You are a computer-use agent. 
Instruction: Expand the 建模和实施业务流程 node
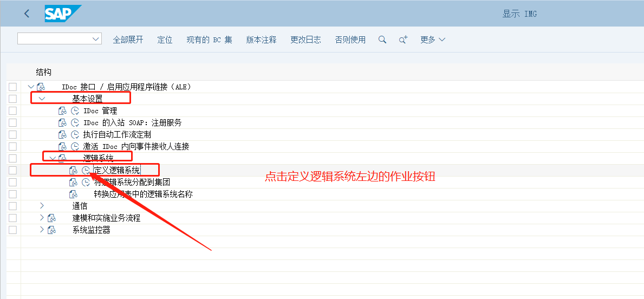click(x=42, y=218)
